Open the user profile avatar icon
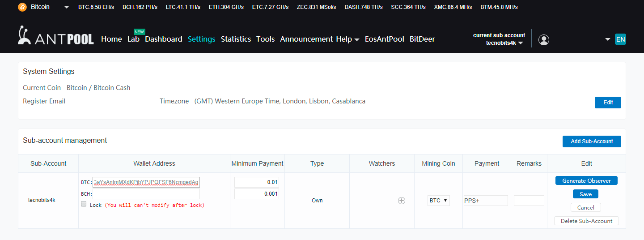Image resolution: width=644 pixels, height=240 pixels. click(544, 40)
